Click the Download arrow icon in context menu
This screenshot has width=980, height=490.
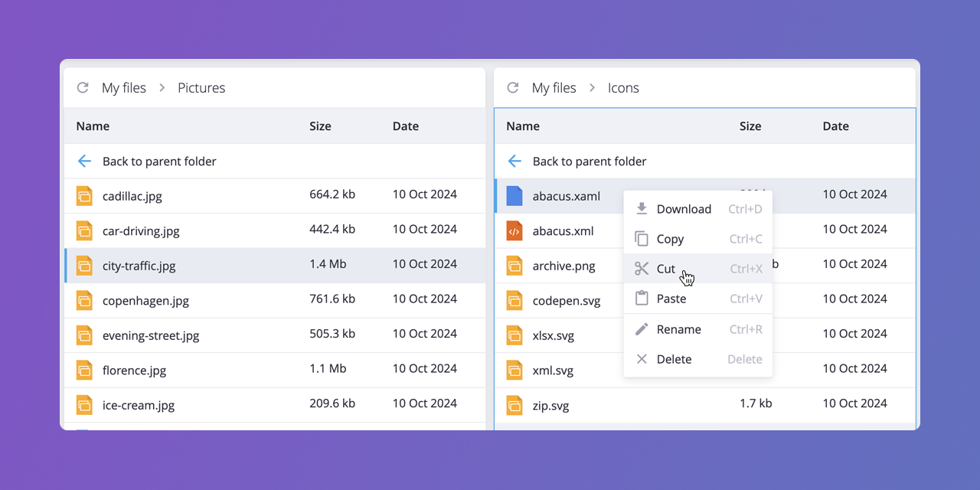(642, 208)
